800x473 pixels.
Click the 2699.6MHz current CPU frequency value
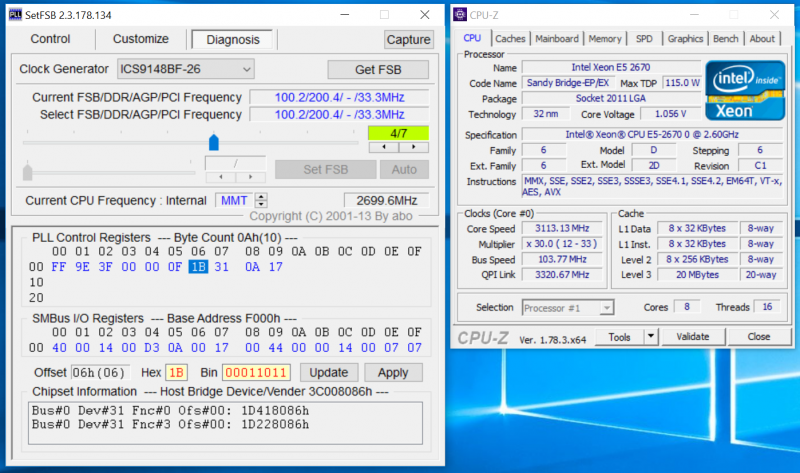click(386, 201)
